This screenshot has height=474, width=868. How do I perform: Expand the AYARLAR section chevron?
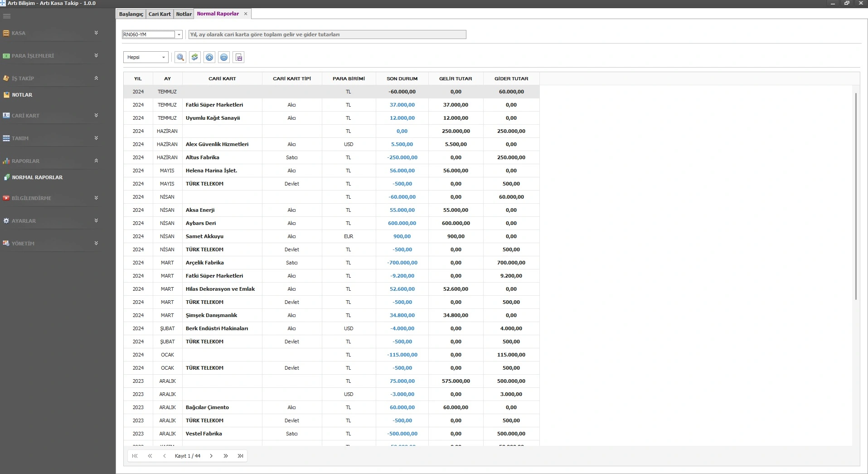click(x=96, y=220)
